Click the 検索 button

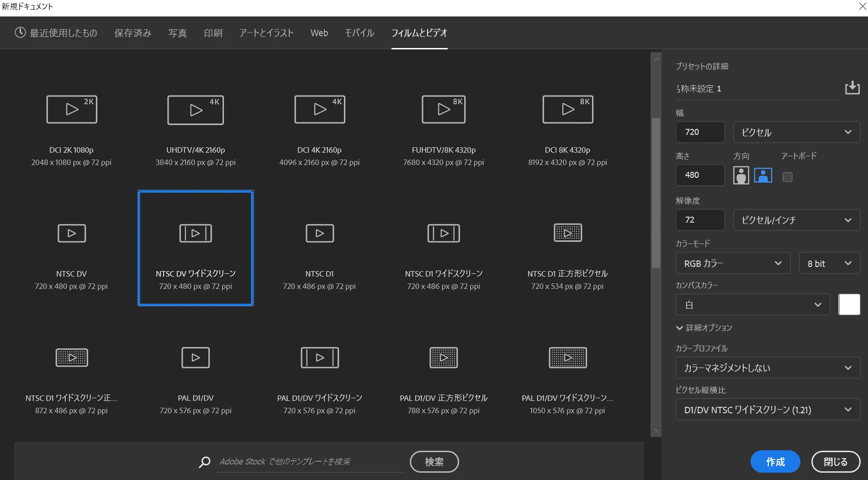[434, 462]
